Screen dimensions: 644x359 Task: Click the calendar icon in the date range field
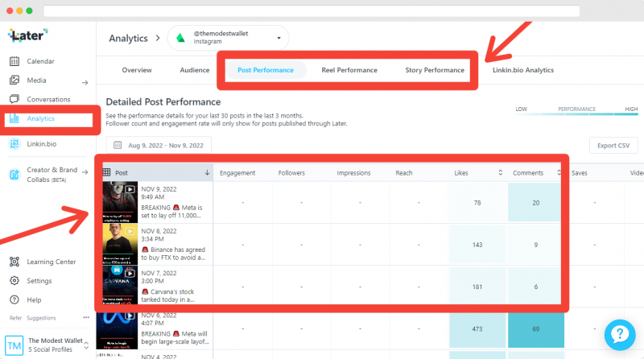pyautogui.click(x=118, y=145)
